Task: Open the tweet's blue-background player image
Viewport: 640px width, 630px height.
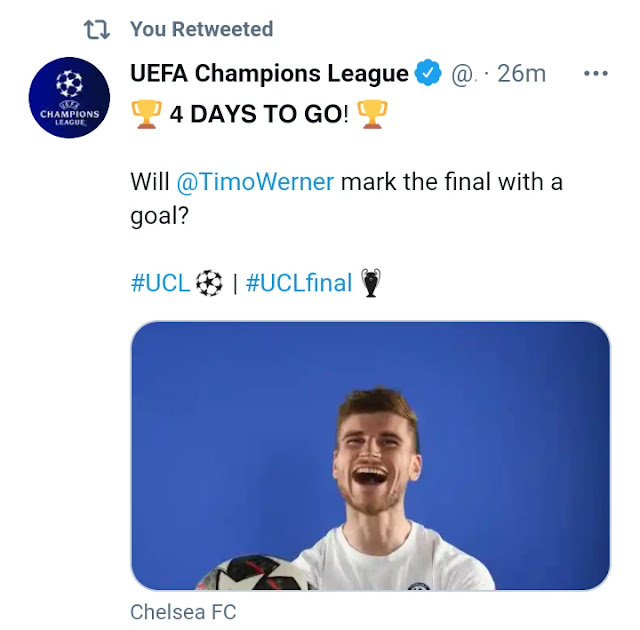Action: (x=370, y=455)
